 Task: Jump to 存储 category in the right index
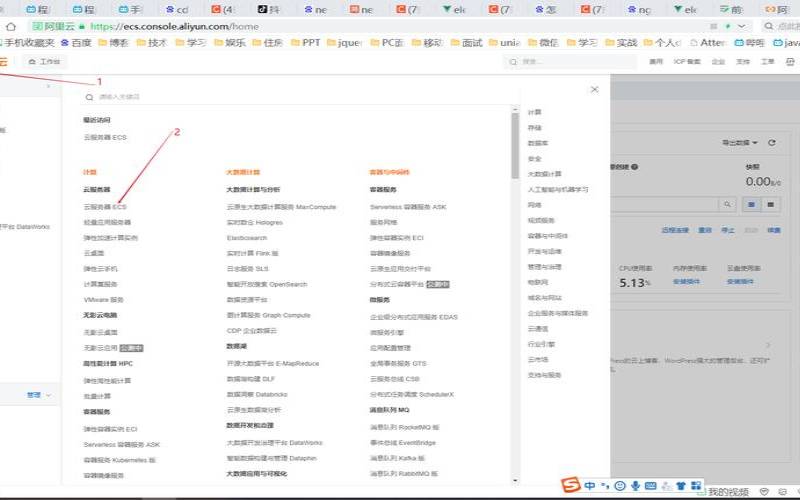point(535,128)
